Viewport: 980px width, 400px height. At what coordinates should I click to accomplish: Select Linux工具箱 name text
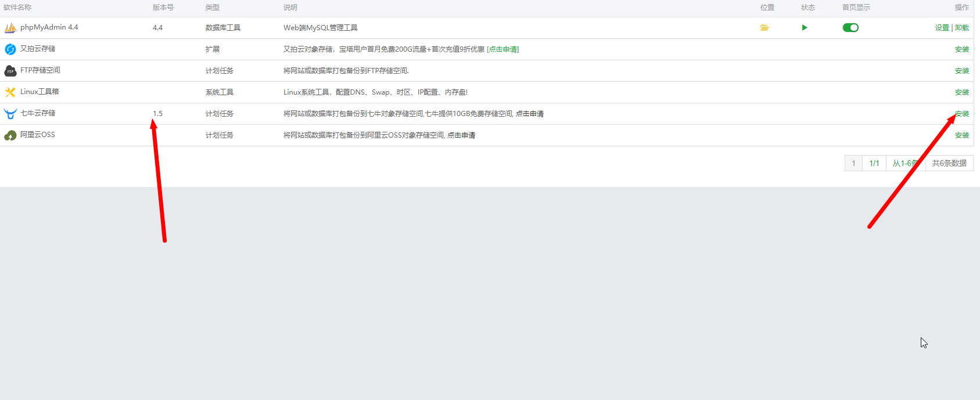tap(40, 92)
